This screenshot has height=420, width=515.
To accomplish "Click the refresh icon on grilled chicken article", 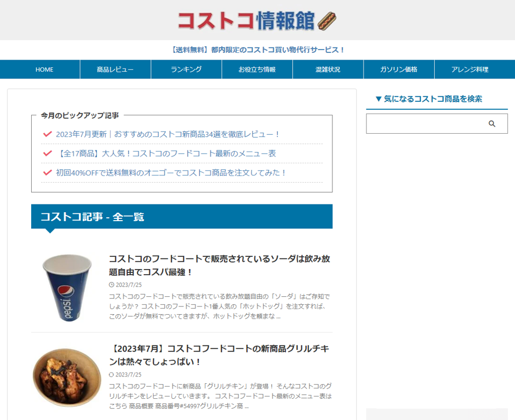I will [x=111, y=374].
